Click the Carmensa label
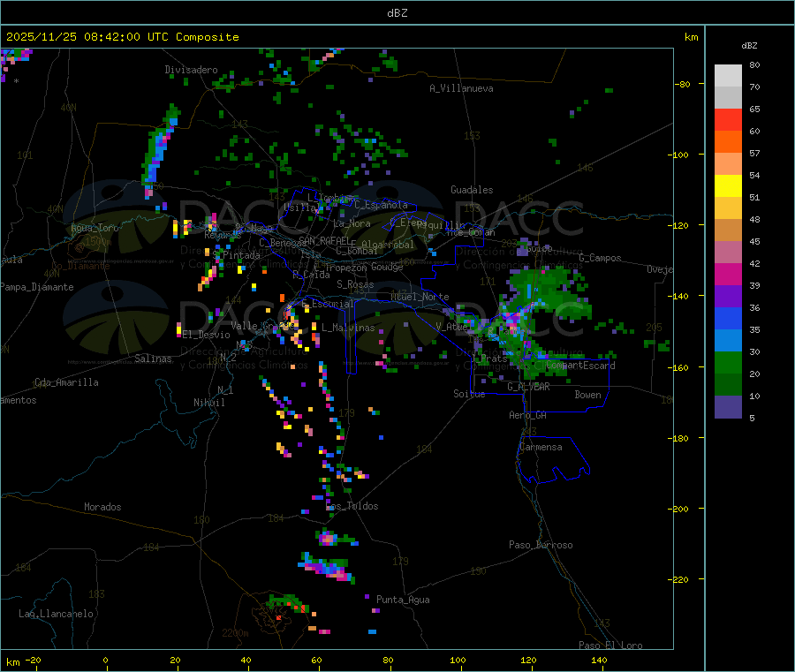 tap(541, 447)
